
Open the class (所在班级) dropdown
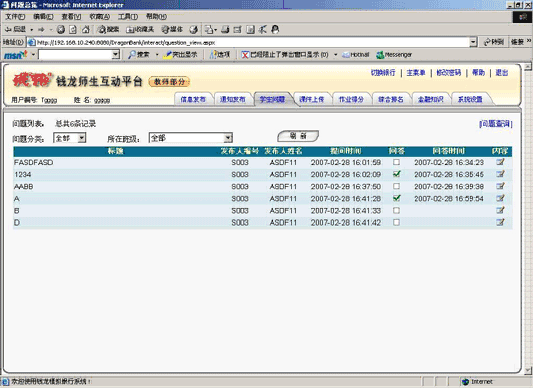[191, 138]
